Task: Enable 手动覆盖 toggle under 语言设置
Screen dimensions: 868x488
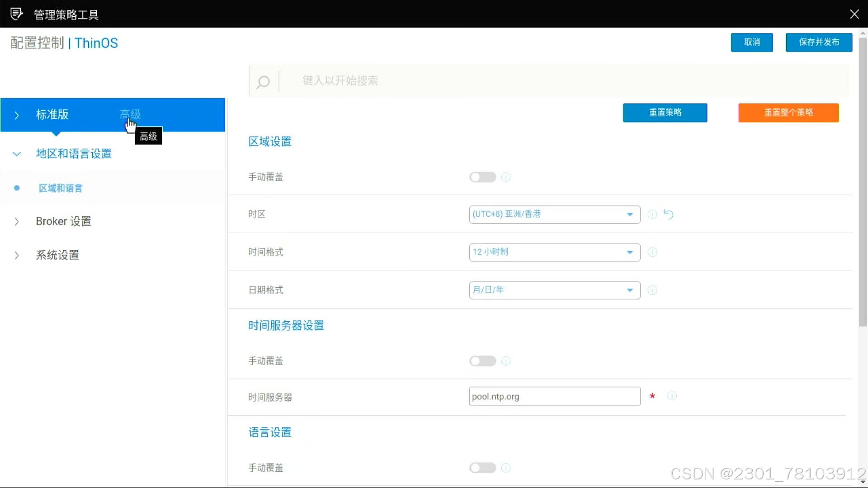Action: (x=482, y=468)
